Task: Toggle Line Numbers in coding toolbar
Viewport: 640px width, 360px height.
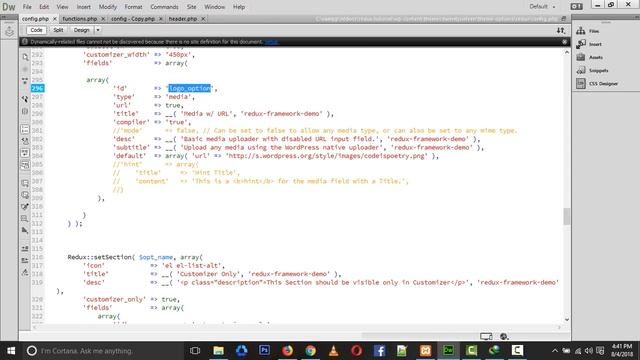Action: click(x=25, y=130)
